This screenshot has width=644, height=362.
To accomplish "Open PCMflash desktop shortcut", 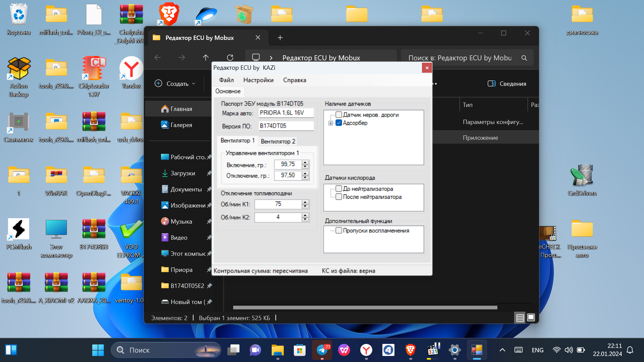I will [x=19, y=230].
